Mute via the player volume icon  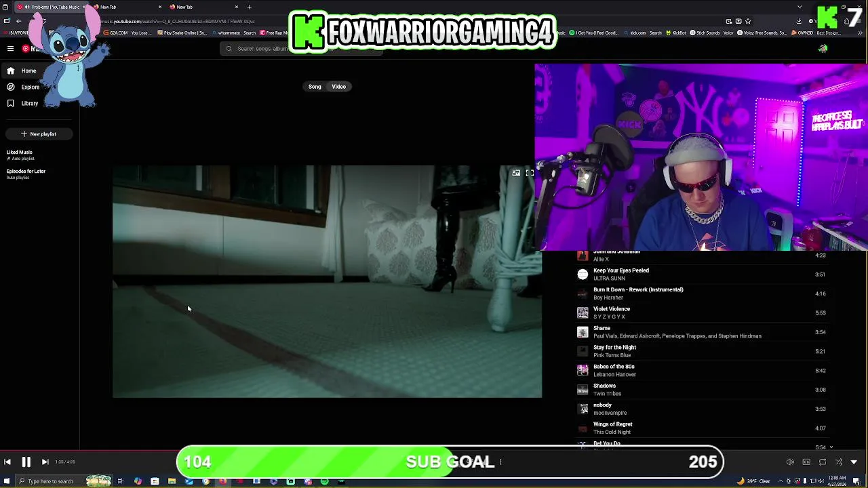click(790, 462)
